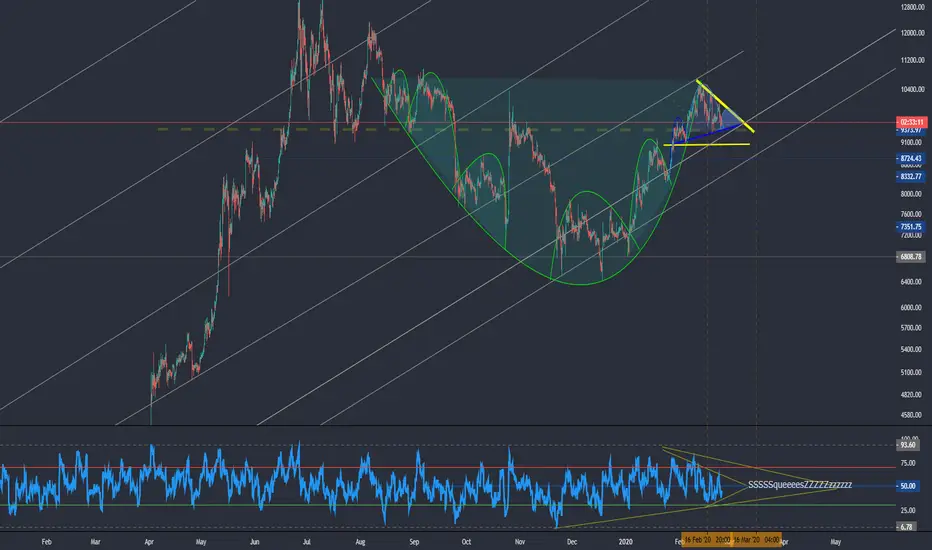Click the red 02:33:11 countdown price label
Image resolution: width=932 pixels, height=550 pixels.
coord(911,122)
